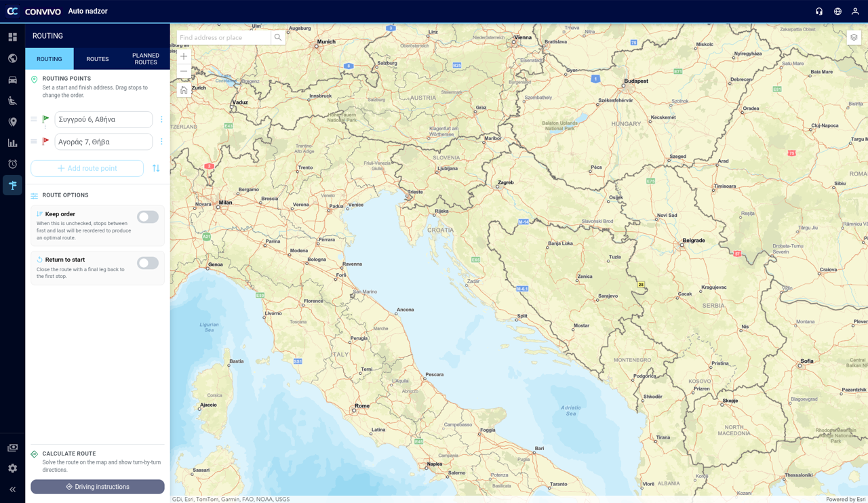This screenshot has height=503, width=868.
Task: Grab the drag handle for Αγοράς 7, Θήβα
Action: [x=34, y=142]
